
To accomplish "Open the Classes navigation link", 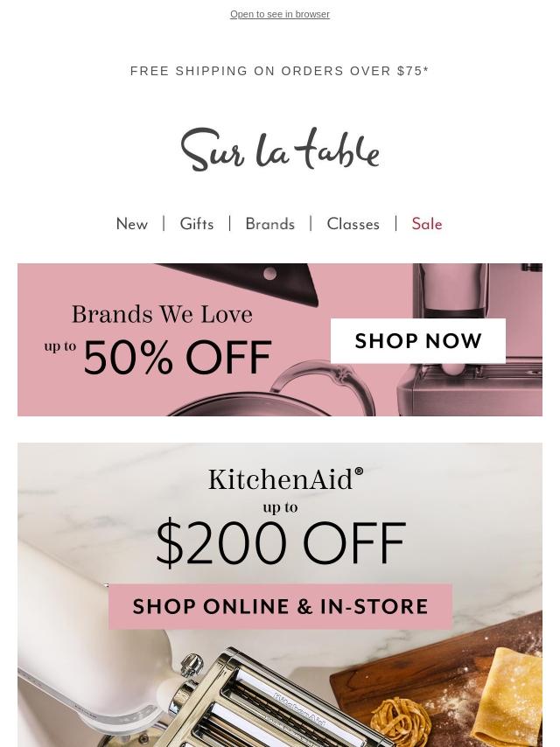I will (x=353, y=224).
